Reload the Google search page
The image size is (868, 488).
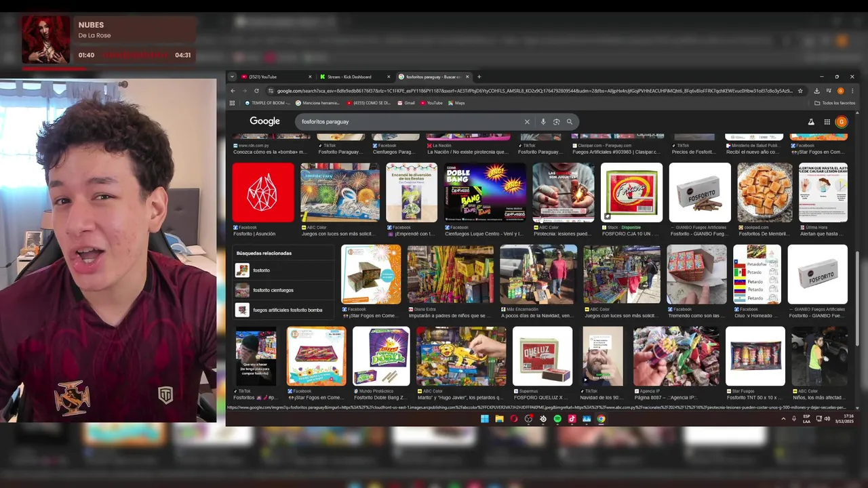pyautogui.click(x=256, y=91)
